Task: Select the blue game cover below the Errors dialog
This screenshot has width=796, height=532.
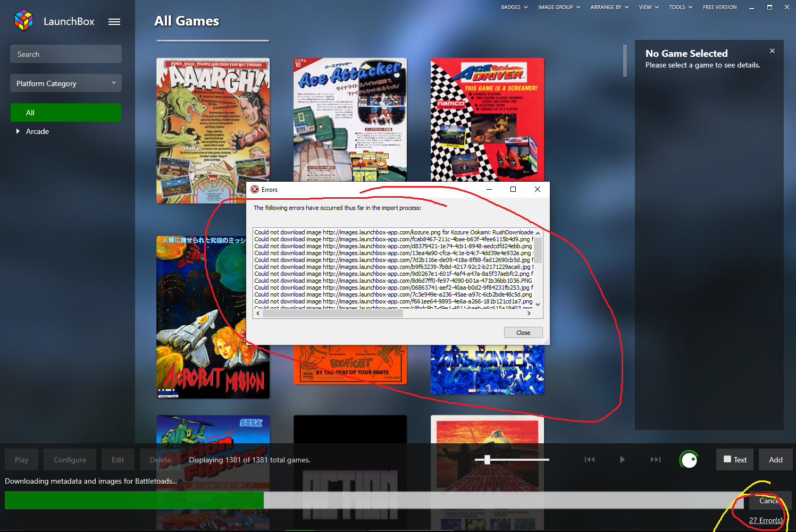Action: (x=487, y=370)
